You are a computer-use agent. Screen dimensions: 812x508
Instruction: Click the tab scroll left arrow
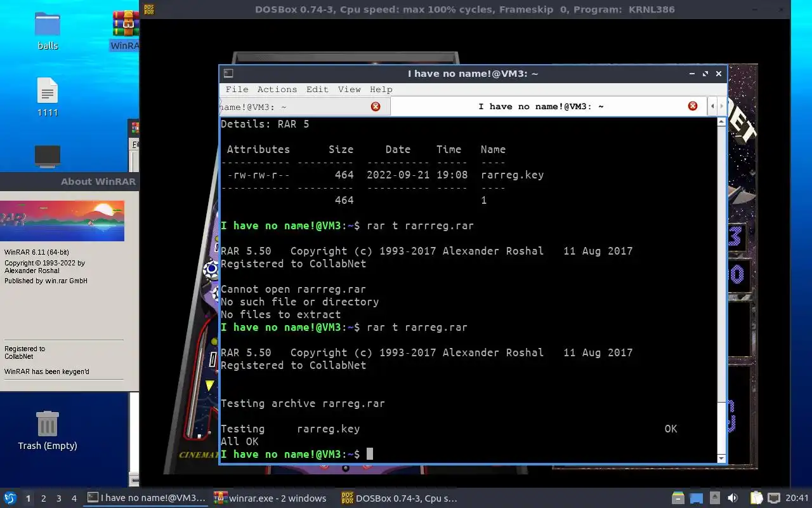(712, 106)
